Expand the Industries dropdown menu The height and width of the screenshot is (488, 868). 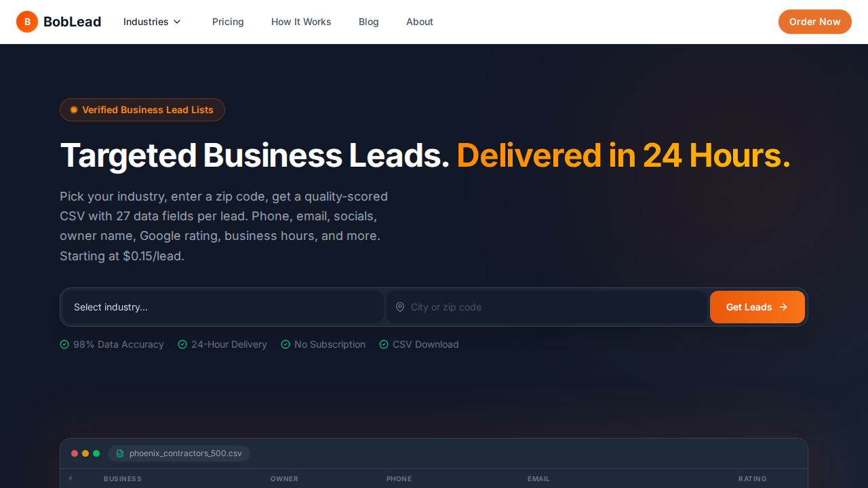click(153, 22)
